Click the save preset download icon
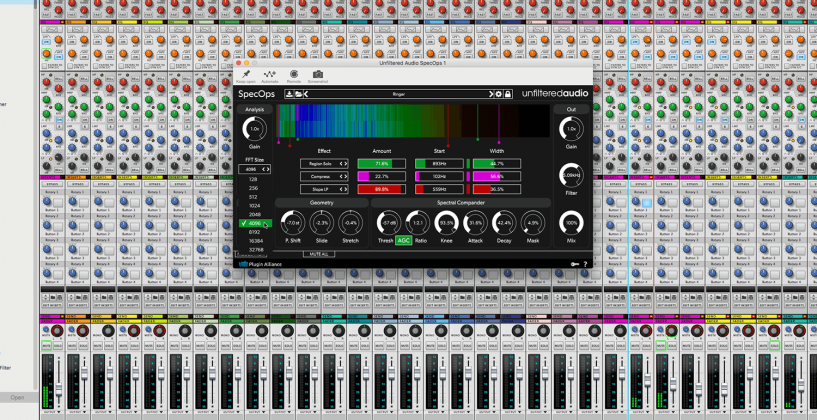 [x=289, y=94]
